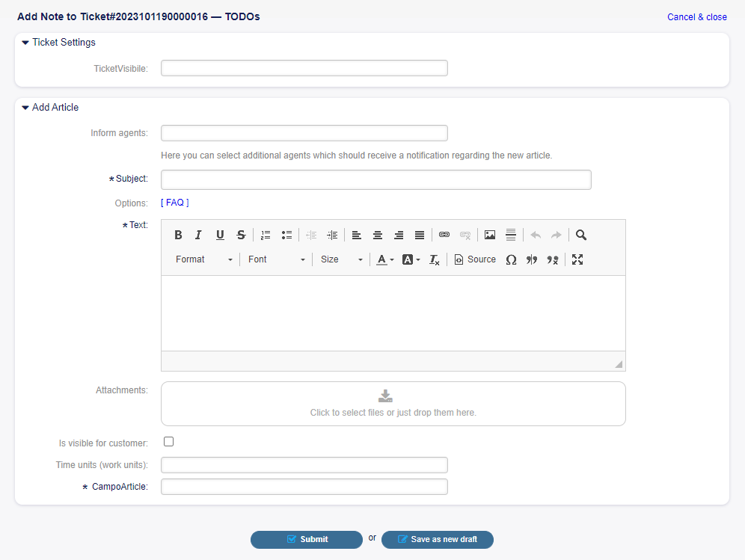Insert an image into the article text

pos(489,235)
